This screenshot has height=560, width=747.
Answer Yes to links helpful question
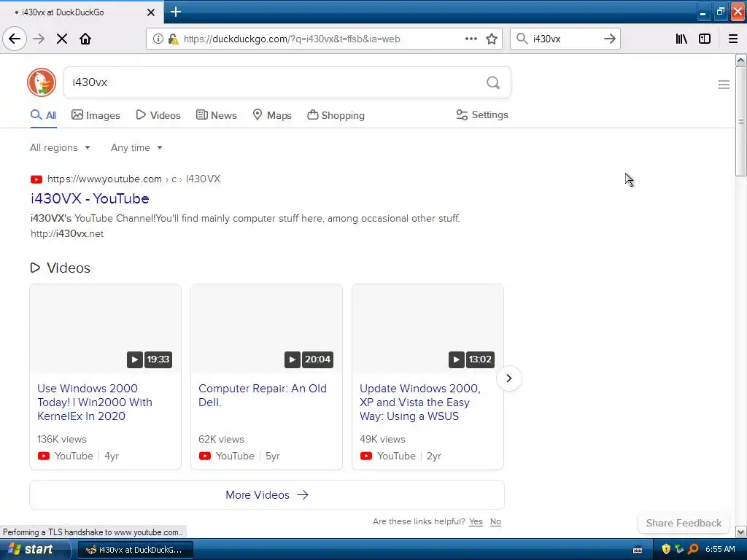[476, 521]
